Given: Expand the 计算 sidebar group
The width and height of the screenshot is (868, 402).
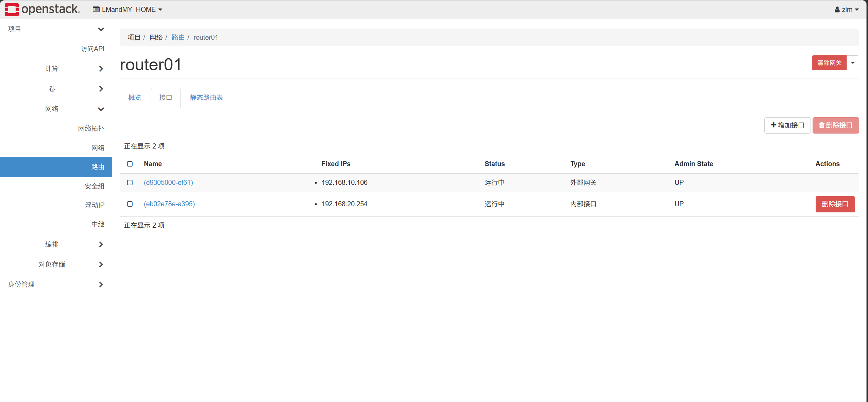Looking at the screenshot, I should (x=56, y=69).
